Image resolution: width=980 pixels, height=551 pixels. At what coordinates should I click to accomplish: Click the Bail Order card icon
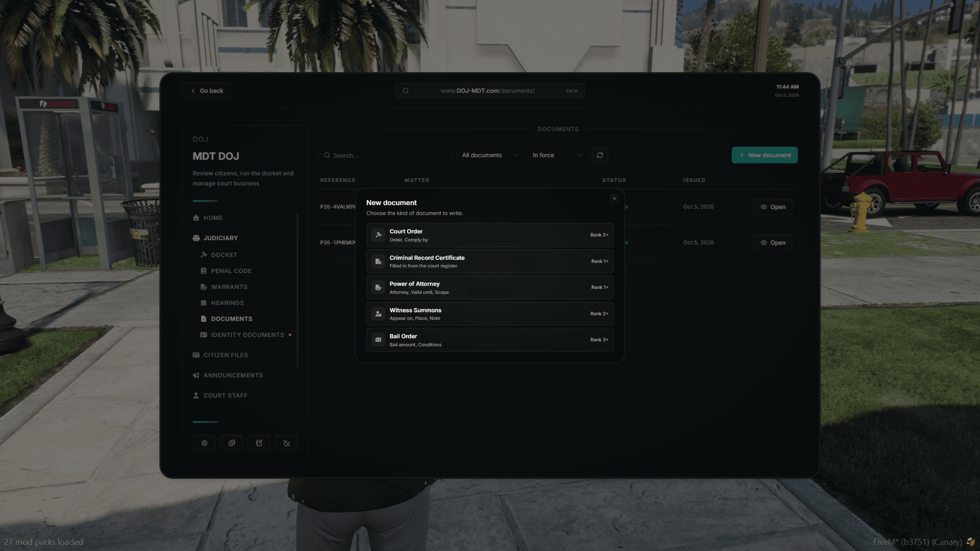click(378, 340)
